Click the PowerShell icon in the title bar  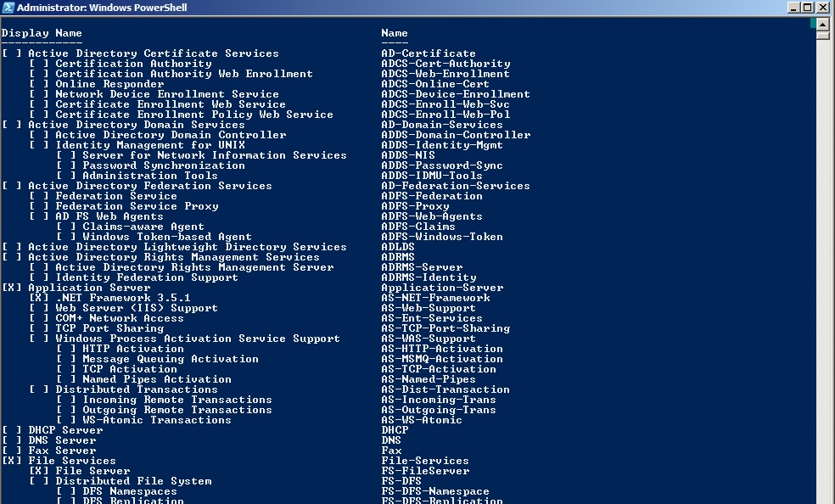click(8, 8)
